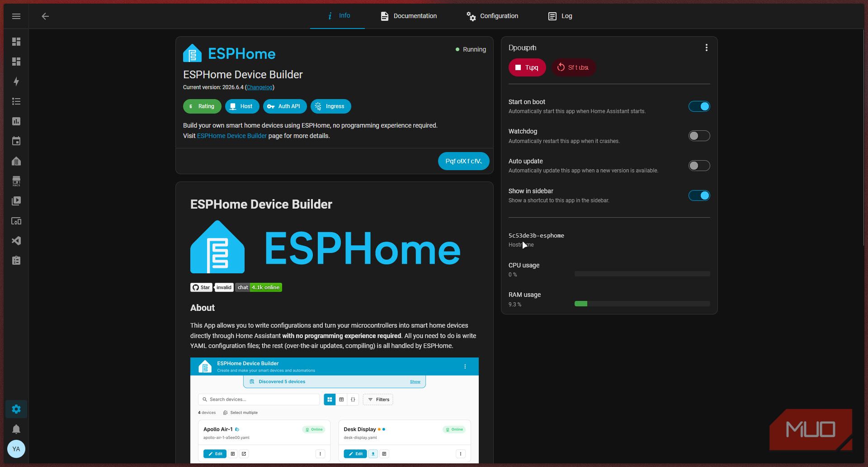Turn off the Show in sidebar toggle
Screen dimensions: 868x467
pos(699,195)
